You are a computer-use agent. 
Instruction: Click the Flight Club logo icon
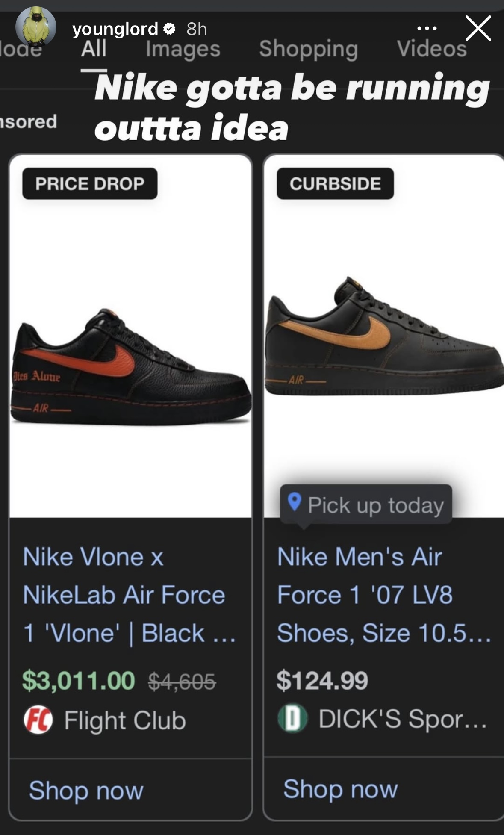[38, 720]
